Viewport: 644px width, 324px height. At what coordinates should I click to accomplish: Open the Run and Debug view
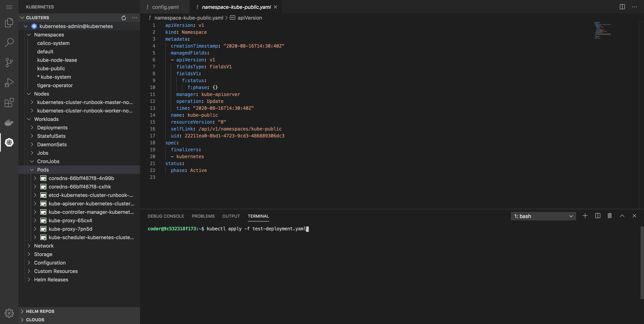tap(9, 83)
